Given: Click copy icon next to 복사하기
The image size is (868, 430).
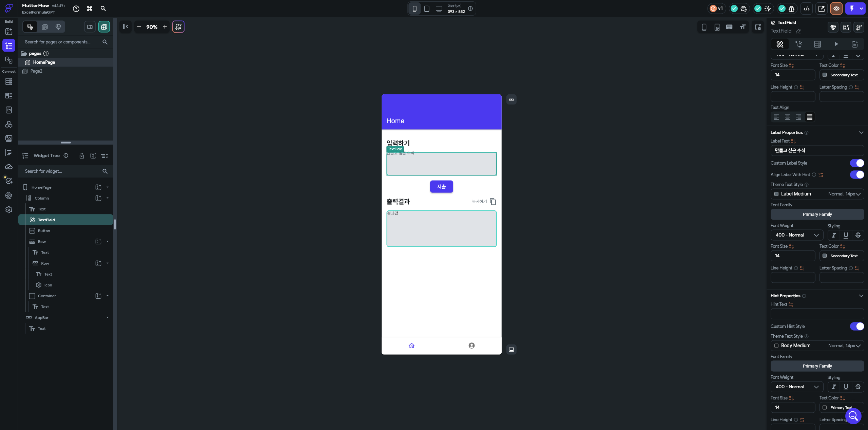Looking at the screenshot, I should pos(493,202).
